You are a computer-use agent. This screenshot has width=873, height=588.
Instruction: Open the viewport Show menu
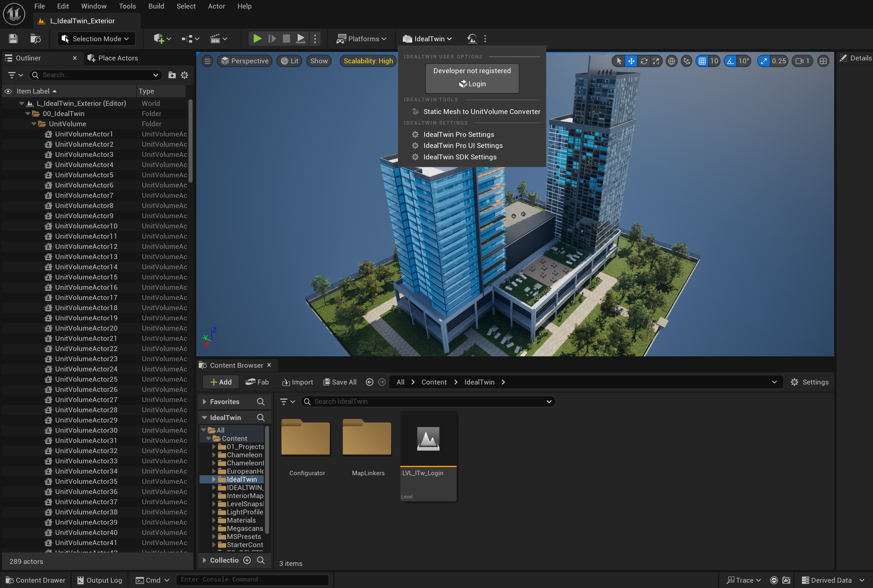pyautogui.click(x=319, y=61)
